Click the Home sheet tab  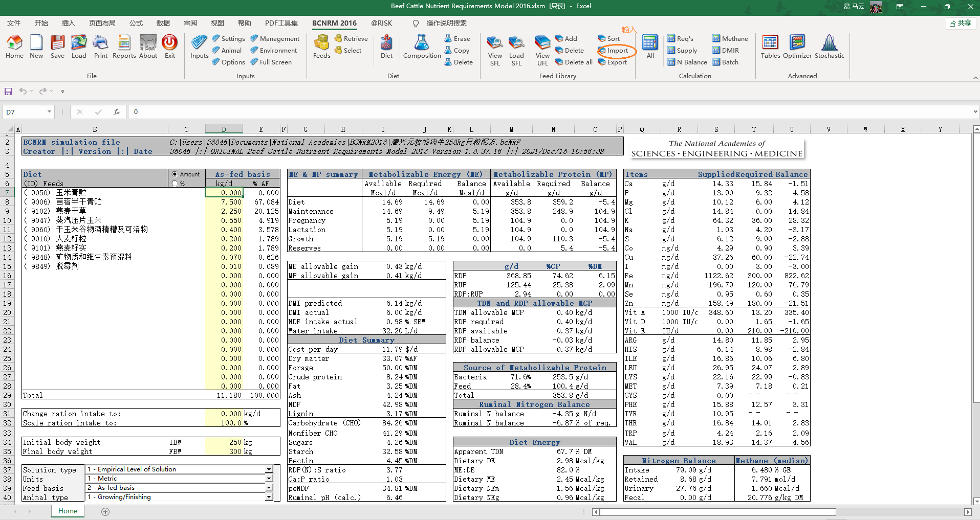[68, 511]
